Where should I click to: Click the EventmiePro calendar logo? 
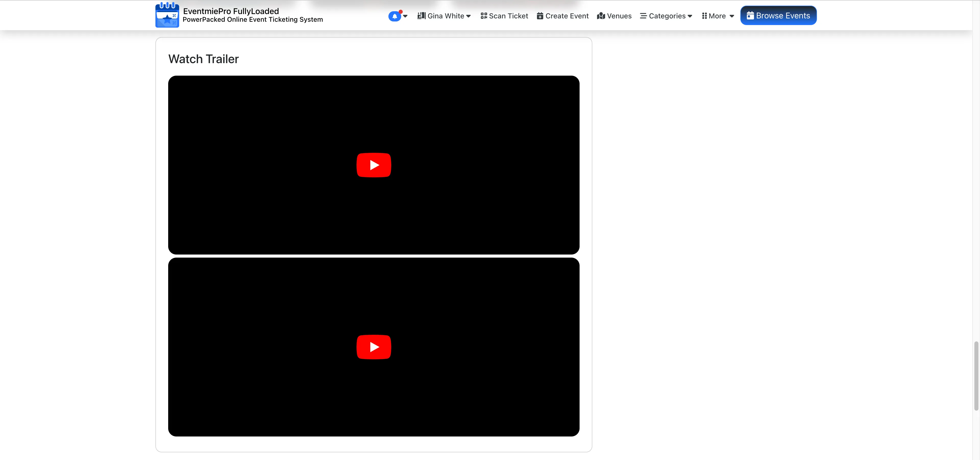pyautogui.click(x=167, y=15)
